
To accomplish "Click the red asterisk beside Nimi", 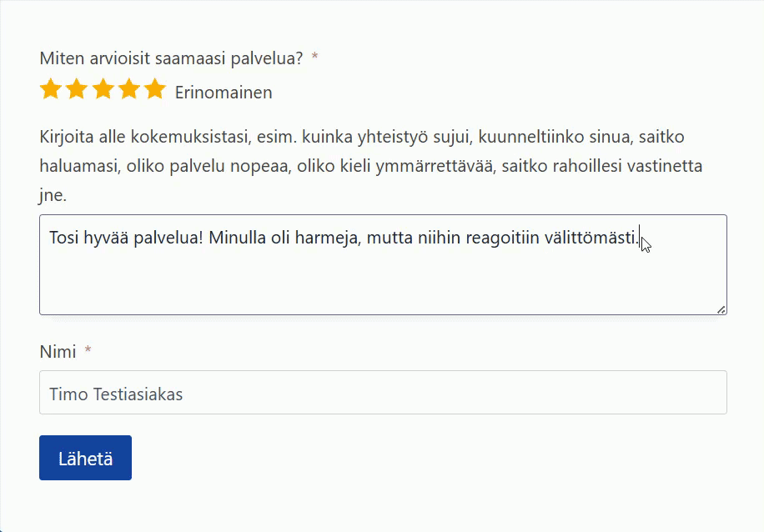I will (x=88, y=352).
